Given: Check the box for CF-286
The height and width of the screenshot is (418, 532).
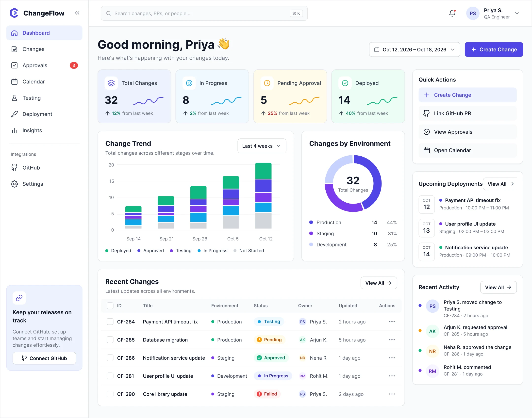Looking at the screenshot, I should (x=110, y=358).
